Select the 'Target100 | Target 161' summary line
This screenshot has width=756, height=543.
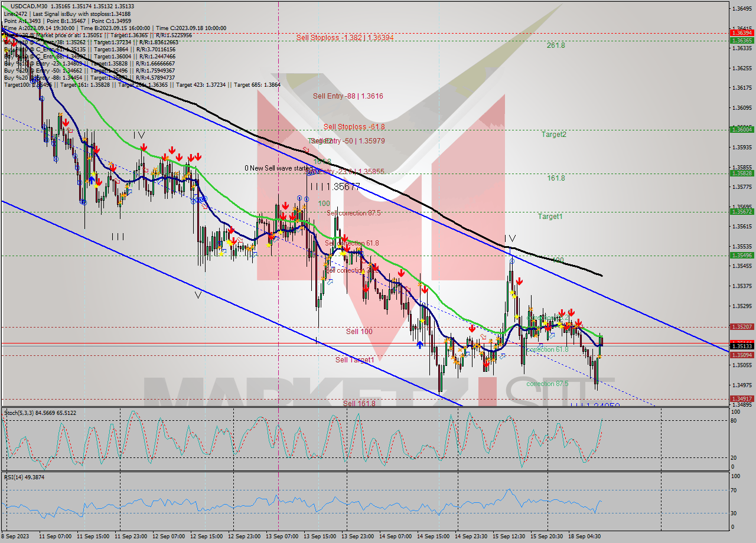click(142, 85)
